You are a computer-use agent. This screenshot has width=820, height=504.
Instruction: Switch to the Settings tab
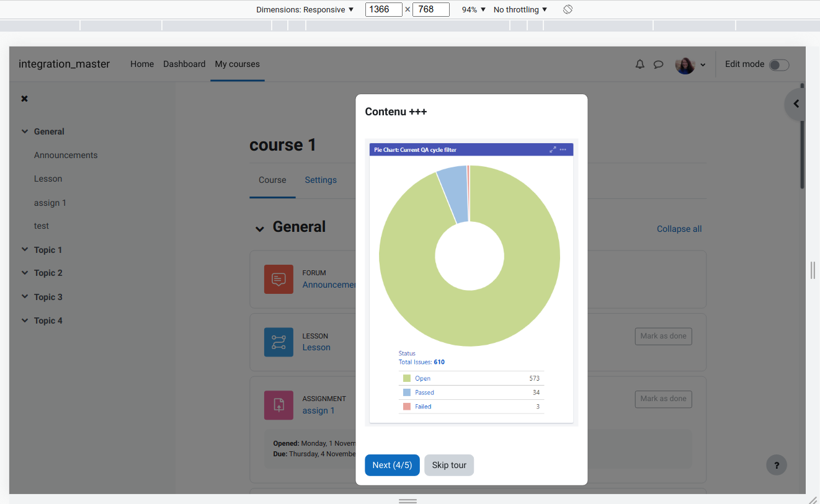(321, 180)
